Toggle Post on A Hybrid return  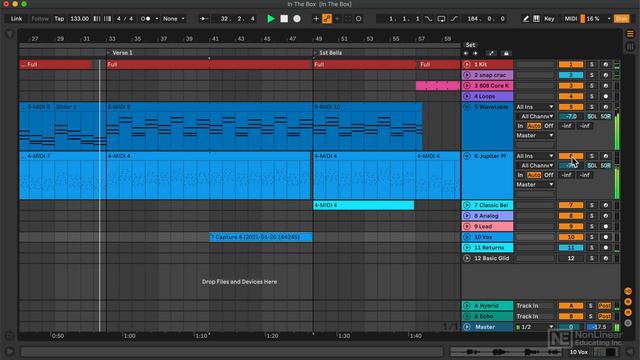tap(604, 306)
